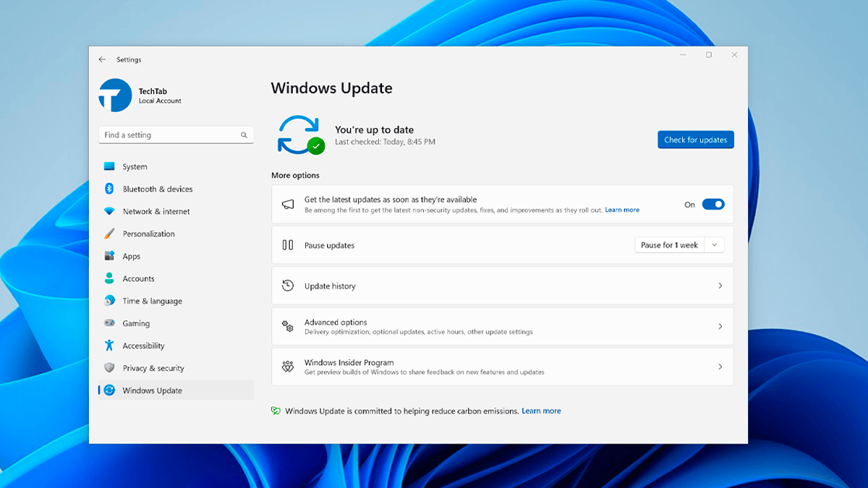Click the Gaming controller icon

click(109, 323)
